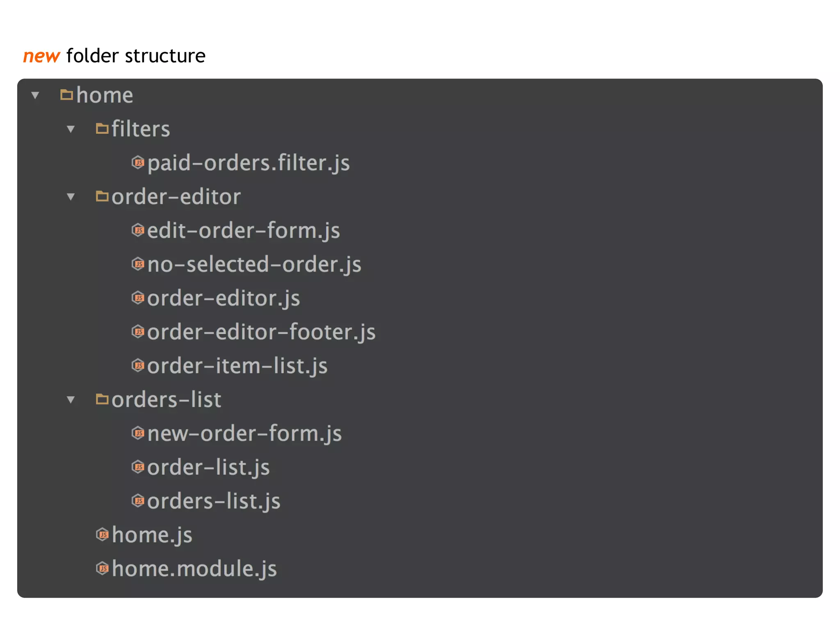Viewport: 840px width, 630px height.
Task: Open the new-order-form.js file
Action: [x=244, y=434]
